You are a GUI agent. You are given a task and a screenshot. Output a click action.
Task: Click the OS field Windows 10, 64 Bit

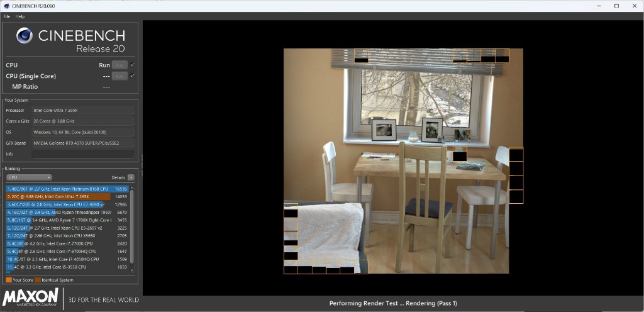(x=82, y=132)
